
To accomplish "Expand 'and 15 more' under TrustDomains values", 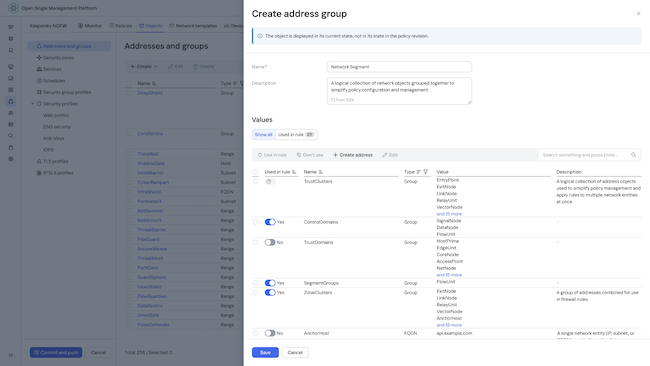I will [449, 275].
